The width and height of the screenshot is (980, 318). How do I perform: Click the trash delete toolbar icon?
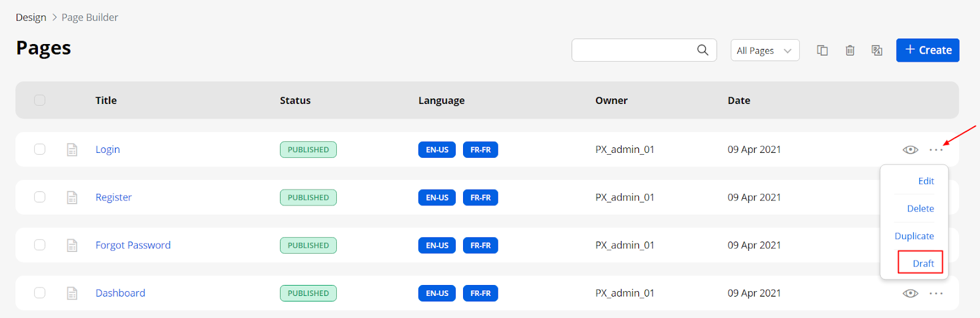pos(850,50)
